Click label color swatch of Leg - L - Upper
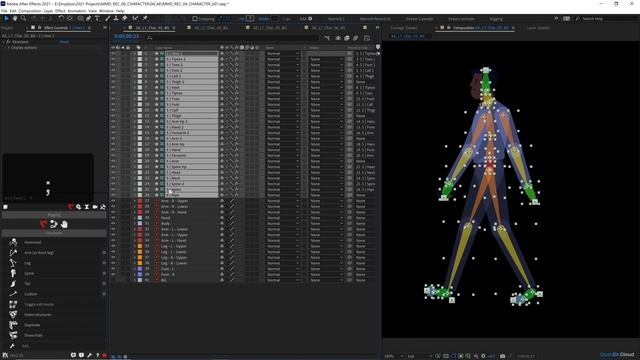 point(140,246)
